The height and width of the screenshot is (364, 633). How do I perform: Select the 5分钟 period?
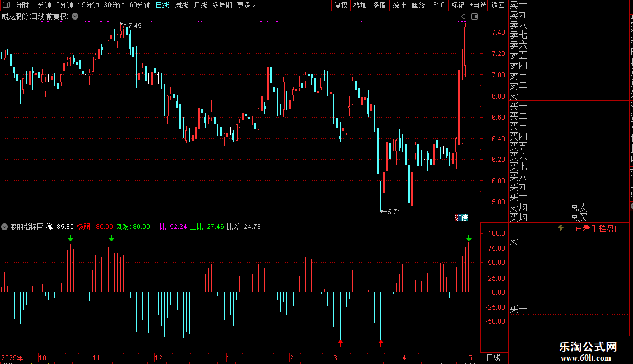click(64, 5)
